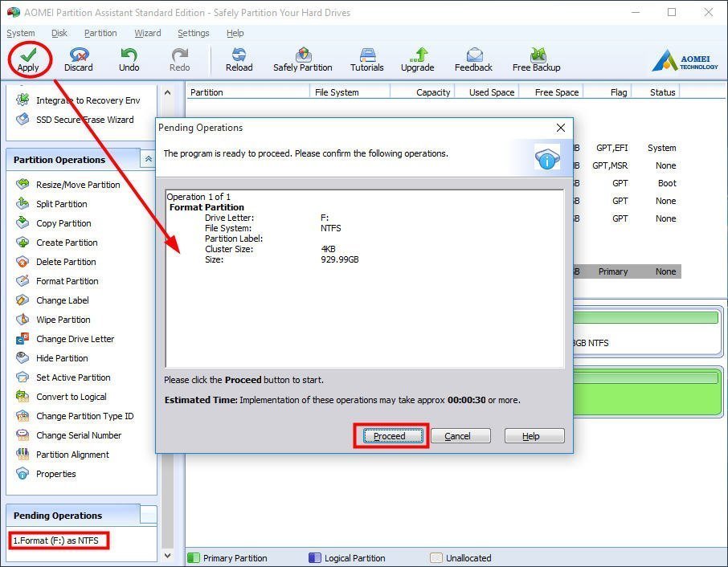Image resolution: width=728 pixels, height=567 pixels.
Task: Click sidebar scroll-down arrow
Action: [x=168, y=556]
